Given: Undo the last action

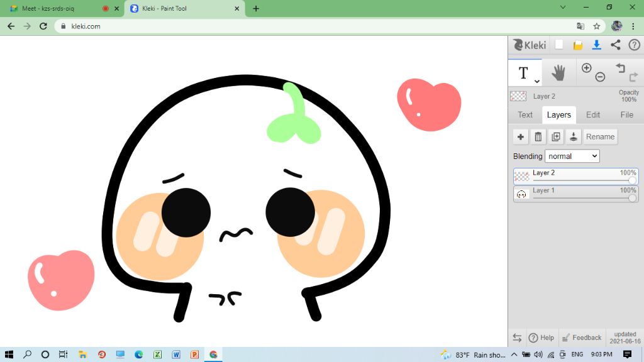Looking at the screenshot, I should (620, 68).
